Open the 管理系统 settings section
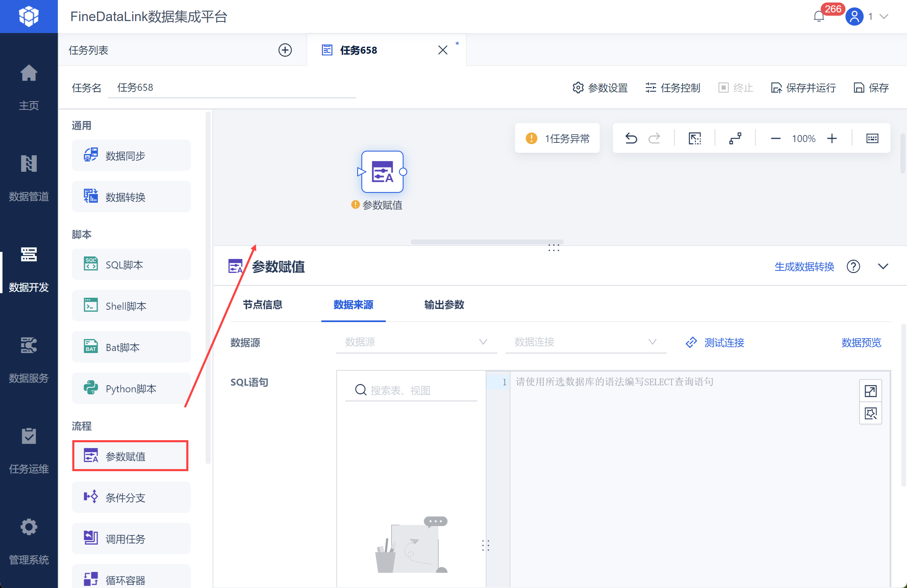 click(28, 542)
